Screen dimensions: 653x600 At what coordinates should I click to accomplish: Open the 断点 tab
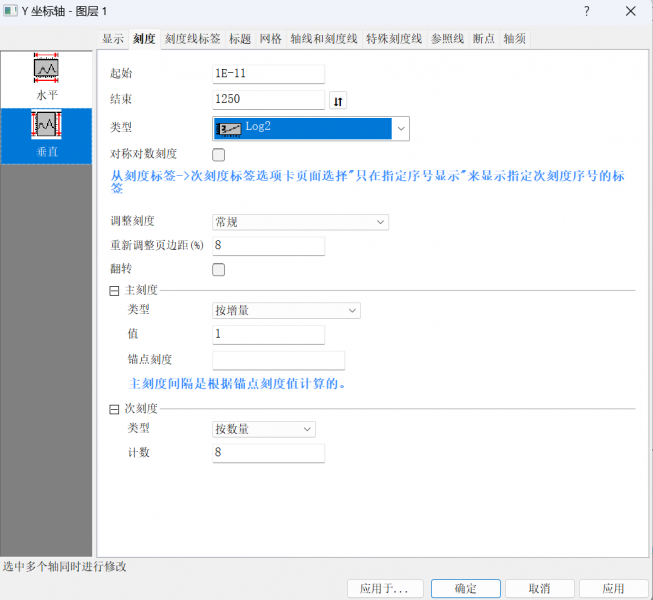(x=484, y=39)
